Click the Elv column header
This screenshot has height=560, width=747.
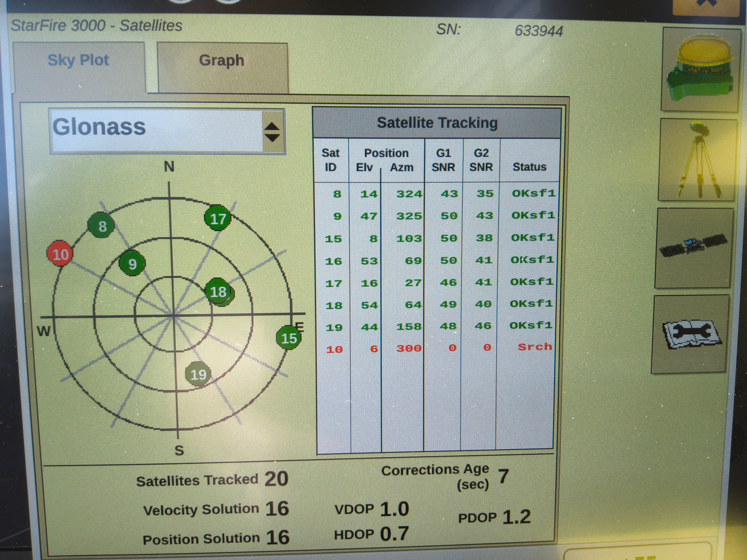pos(364,167)
